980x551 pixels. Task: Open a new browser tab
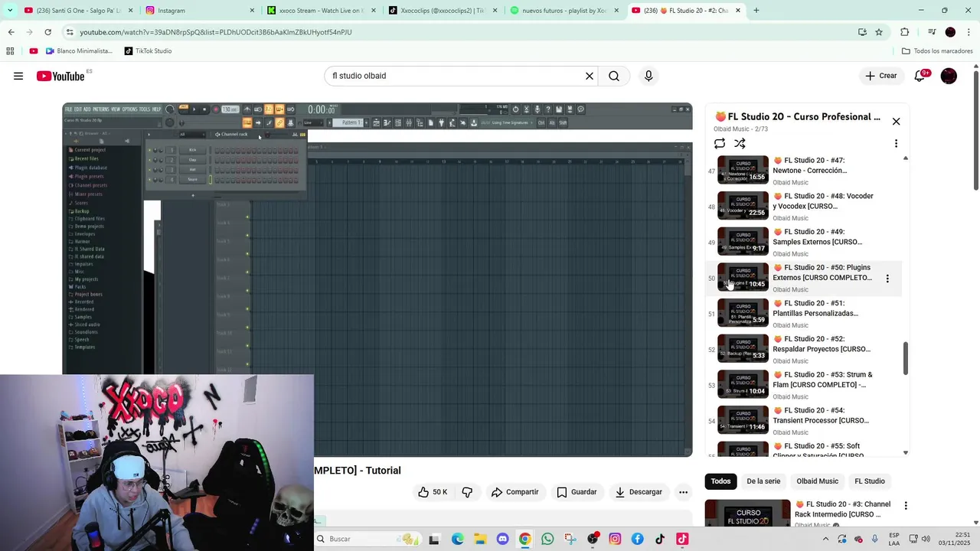click(756, 11)
